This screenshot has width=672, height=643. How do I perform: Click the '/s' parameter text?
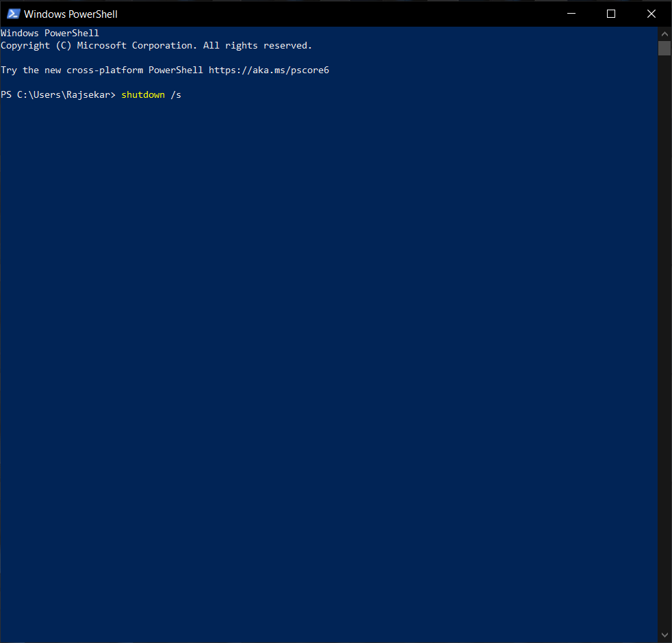[176, 95]
